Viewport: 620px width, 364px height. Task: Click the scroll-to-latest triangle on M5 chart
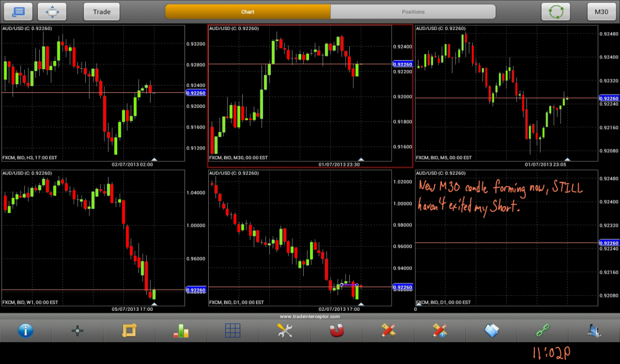tap(567, 159)
